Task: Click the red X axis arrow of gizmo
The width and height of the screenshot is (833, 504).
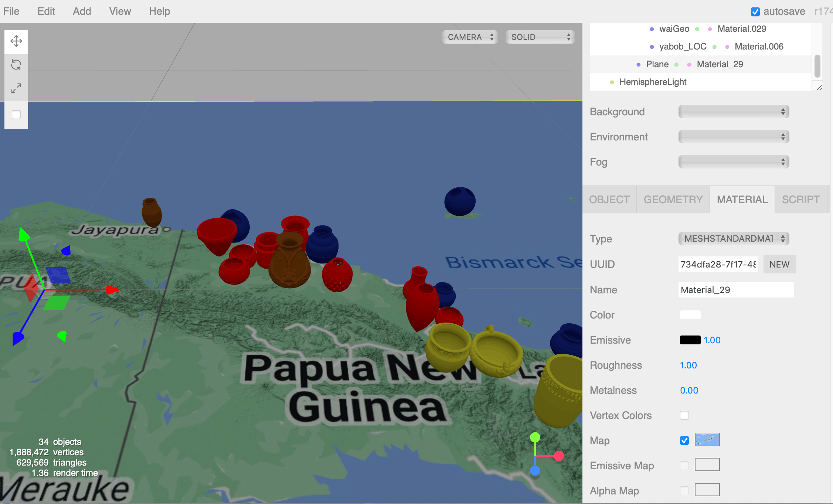Action: pyautogui.click(x=112, y=290)
